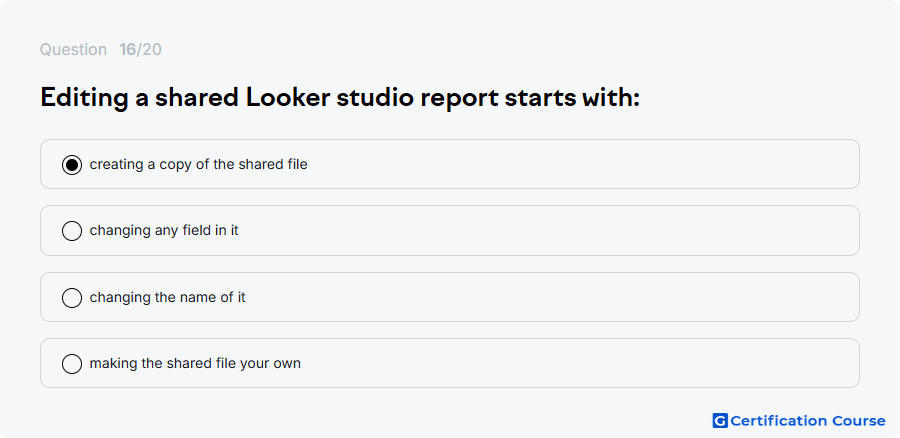Click the blue G logo icon
This screenshot has width=900, height=438.
[x=720, y=421]
